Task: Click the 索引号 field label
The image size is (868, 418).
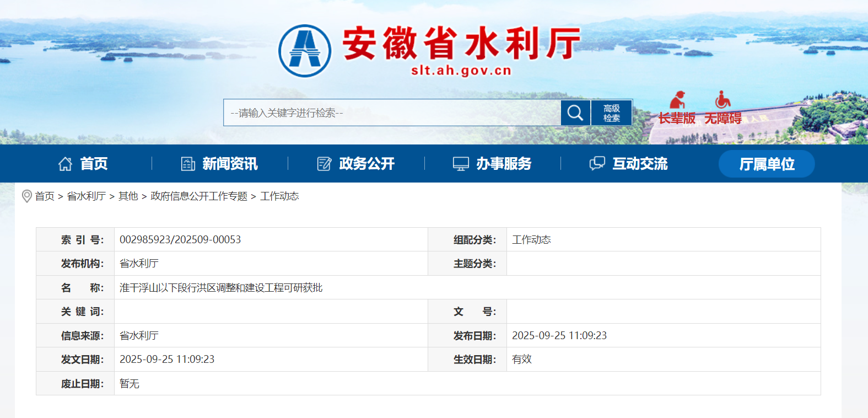Action: [x=82, y=240]
